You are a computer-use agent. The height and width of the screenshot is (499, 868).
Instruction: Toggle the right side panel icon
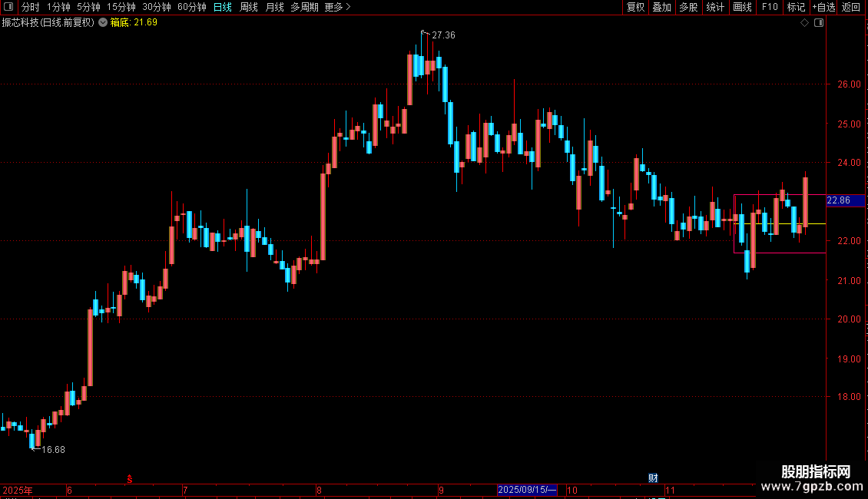(819, 23)
